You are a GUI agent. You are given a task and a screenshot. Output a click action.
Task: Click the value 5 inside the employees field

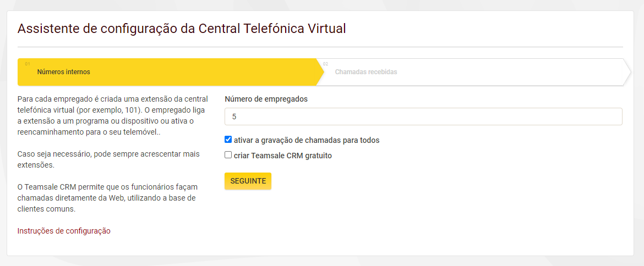click(234, 117)
